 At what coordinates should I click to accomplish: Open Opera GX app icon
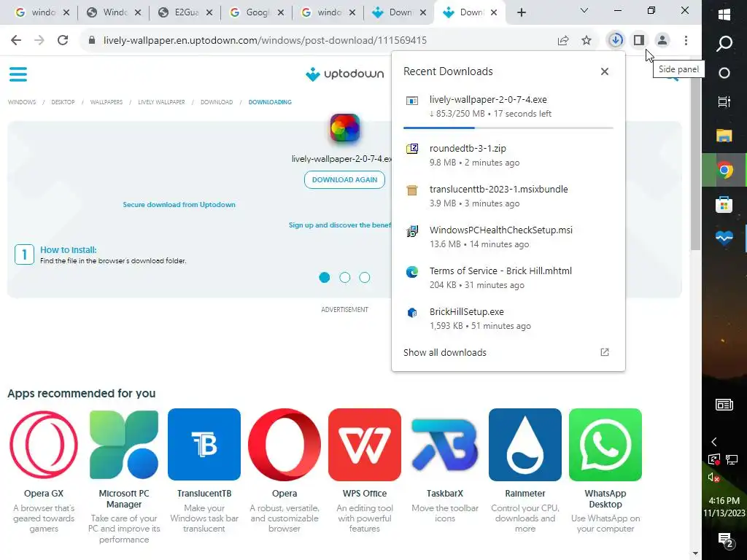(44, 444)
